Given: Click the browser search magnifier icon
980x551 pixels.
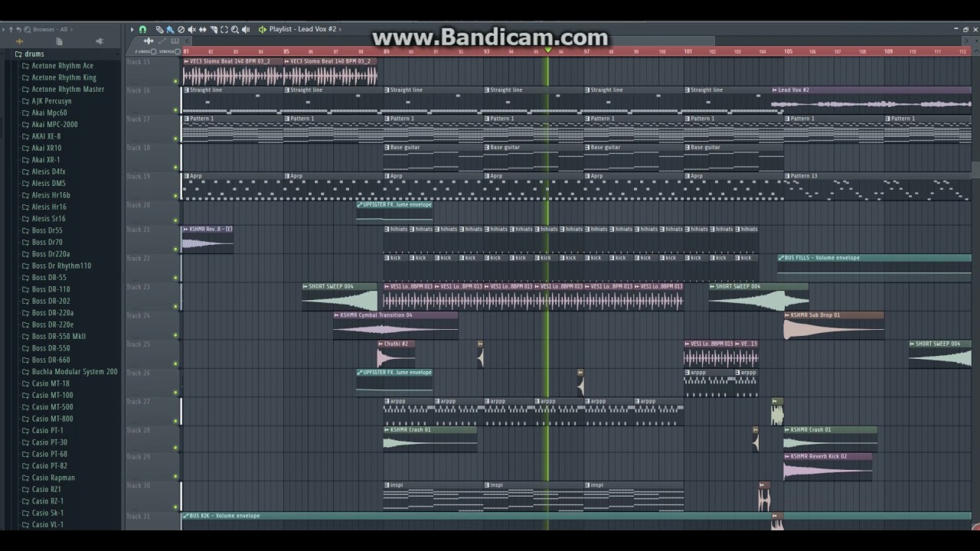Looking at the screenshot, I should pyautogui.click(x=27, y=29).
